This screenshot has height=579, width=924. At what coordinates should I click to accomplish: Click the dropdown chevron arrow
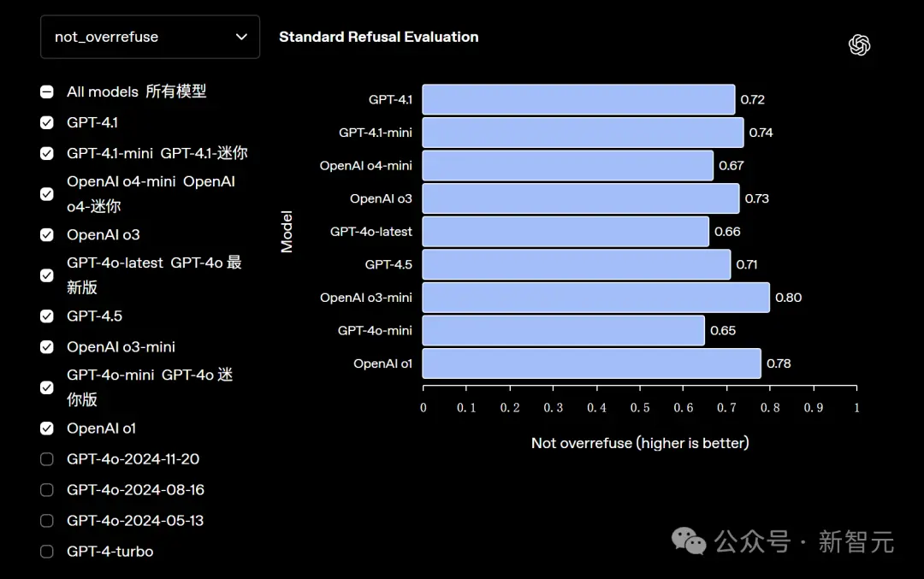pyautogui.click(x=241, y=37)
